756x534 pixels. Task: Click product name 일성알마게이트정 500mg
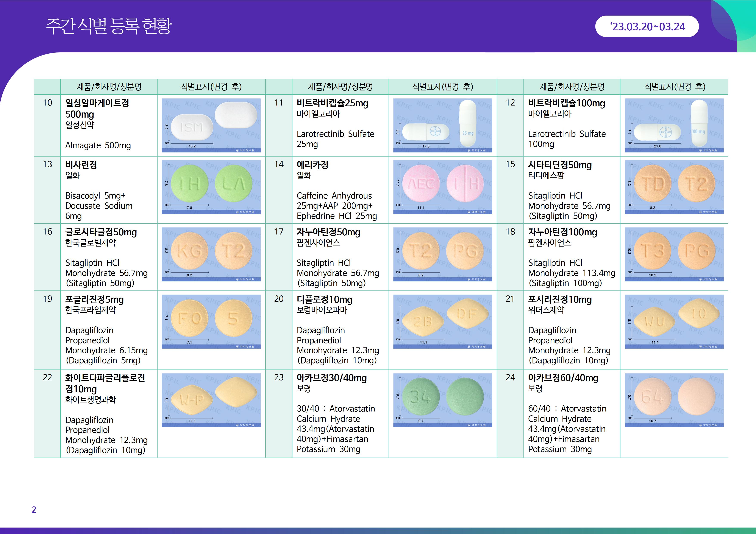pos(97,109)
